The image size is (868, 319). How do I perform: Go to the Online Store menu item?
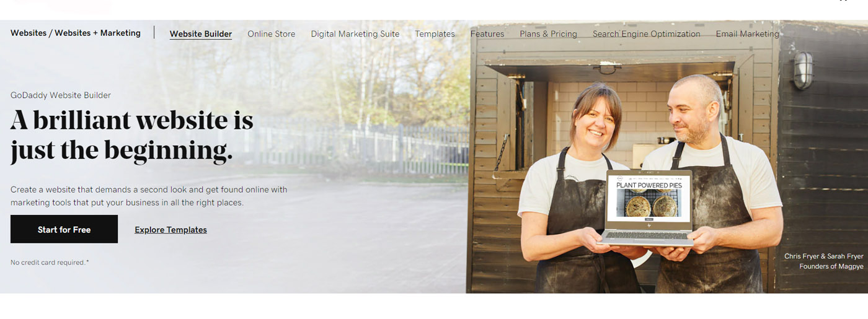tap(272, 34)
